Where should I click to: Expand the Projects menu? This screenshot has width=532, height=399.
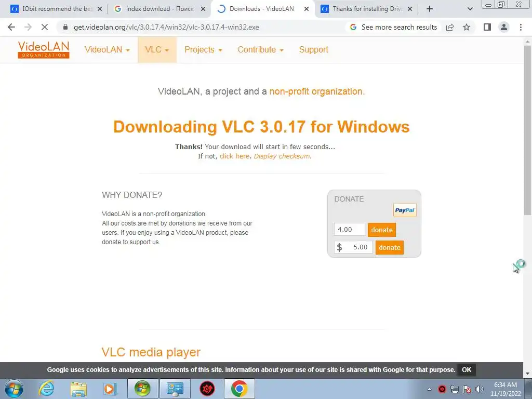point(203,49)
